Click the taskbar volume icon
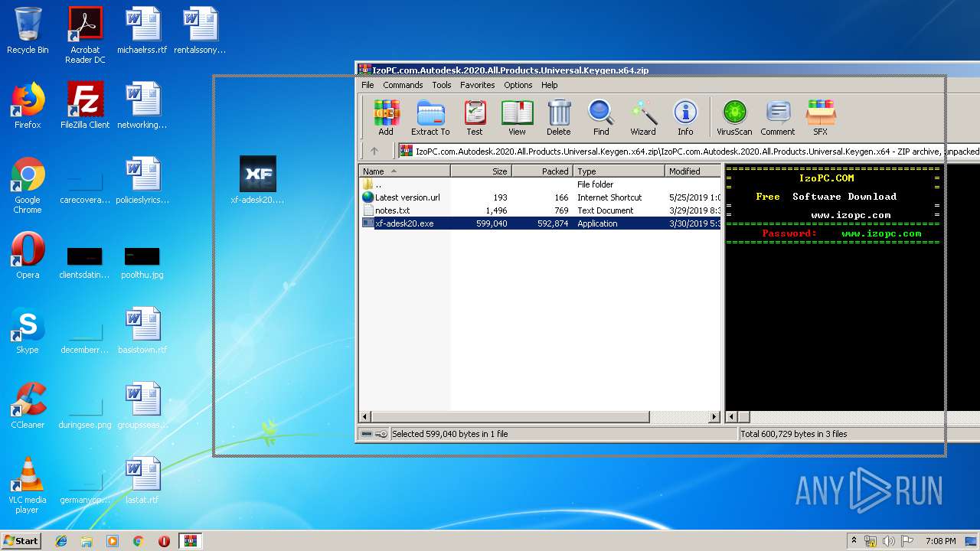This screenshot has width=980, height=551. click(x=889, y=541)
